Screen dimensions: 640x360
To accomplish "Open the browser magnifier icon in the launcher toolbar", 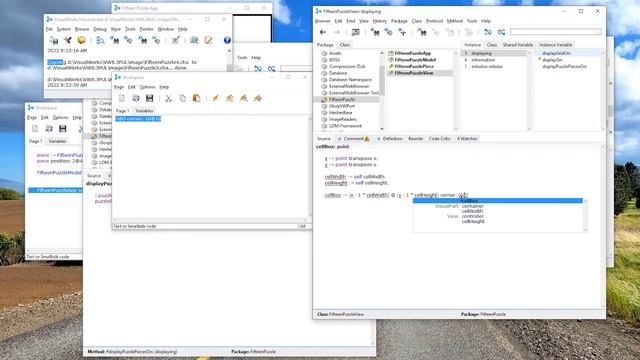I will [100, 40].
